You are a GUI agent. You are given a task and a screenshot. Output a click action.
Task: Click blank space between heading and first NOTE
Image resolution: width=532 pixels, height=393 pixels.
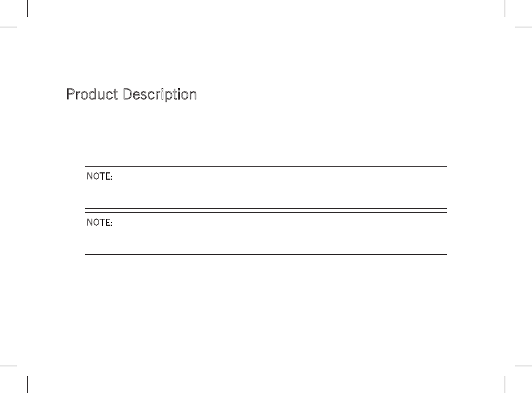(x=266, y=134)
